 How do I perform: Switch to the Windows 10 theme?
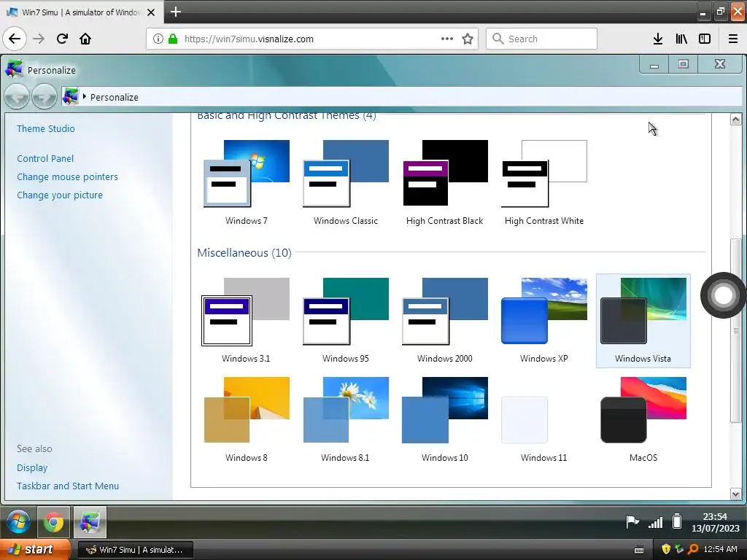(x=445, y=419)
